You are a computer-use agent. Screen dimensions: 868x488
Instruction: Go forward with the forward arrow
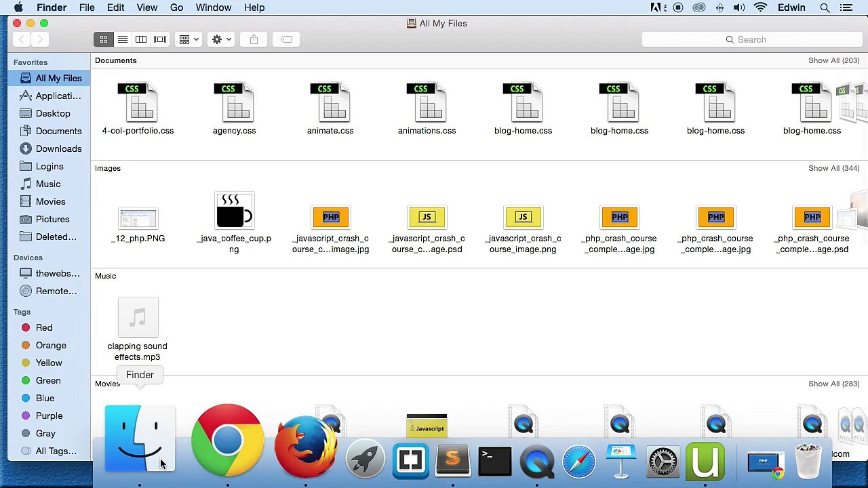click(x=39, y=39)
